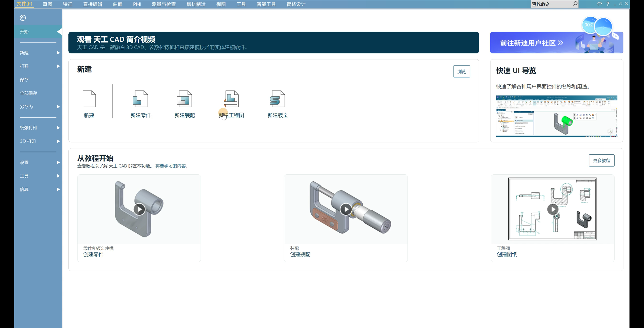Select 开始 in the sidebar
Image resolution: width=644 pixels, height=328 pixels.
(38, 31)
